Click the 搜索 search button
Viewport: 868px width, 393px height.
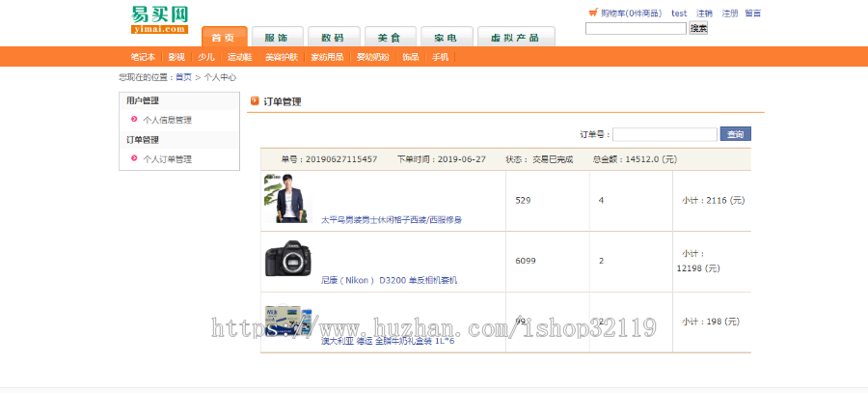(x=698, y=28)
